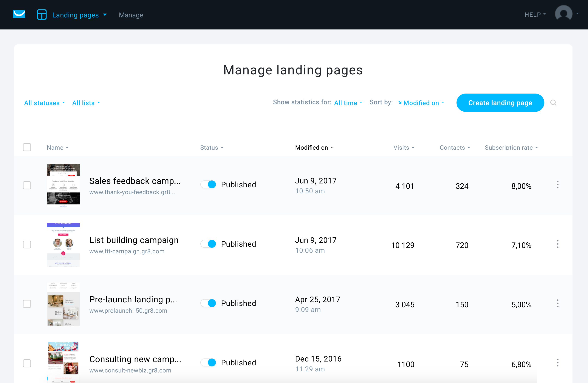Expand the All statuses dropdown filter
The width and height of the screenshot is (588, 383).
click(44, 102)
